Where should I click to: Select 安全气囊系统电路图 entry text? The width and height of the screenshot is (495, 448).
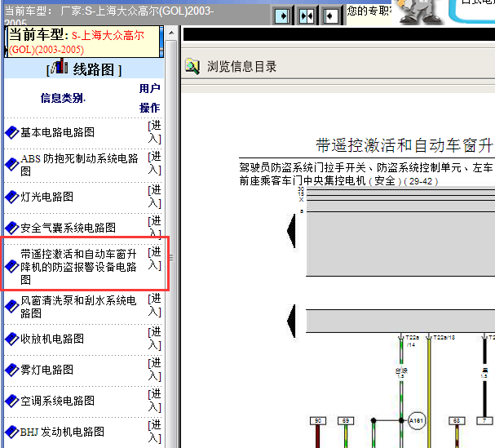68,228
